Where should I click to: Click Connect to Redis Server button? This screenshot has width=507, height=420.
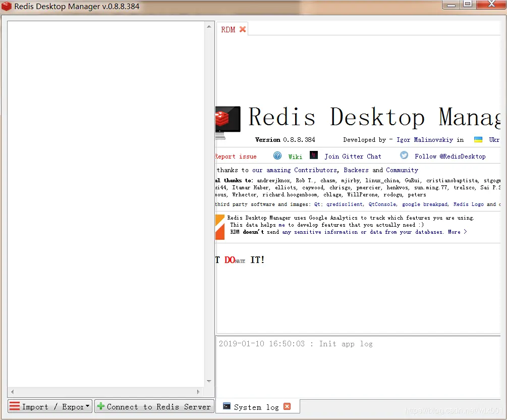(154, 406)
